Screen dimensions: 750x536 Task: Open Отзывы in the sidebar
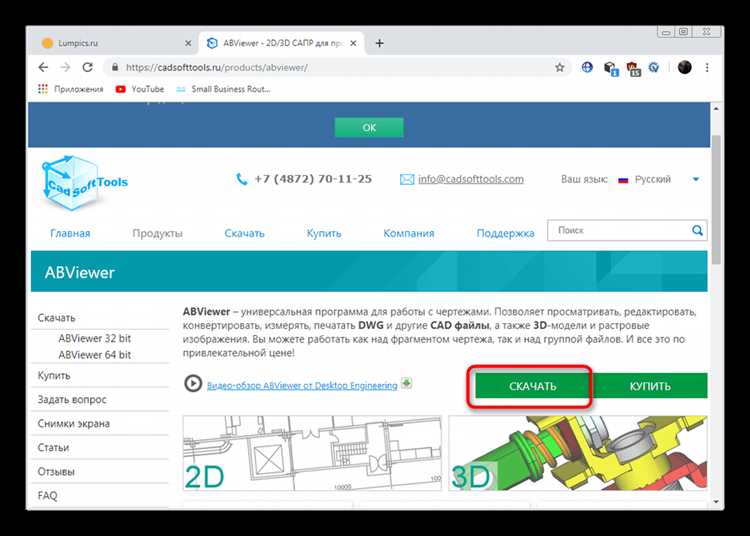tap(56, 471)
